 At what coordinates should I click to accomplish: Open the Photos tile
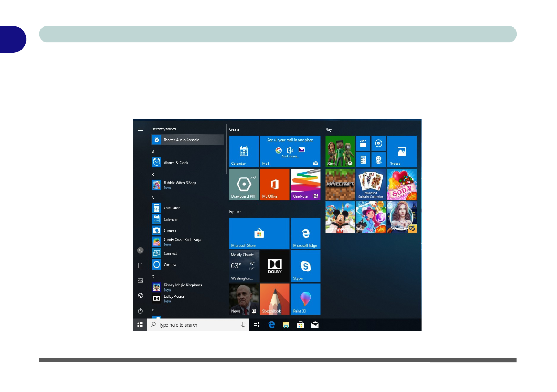pos(402,151)
